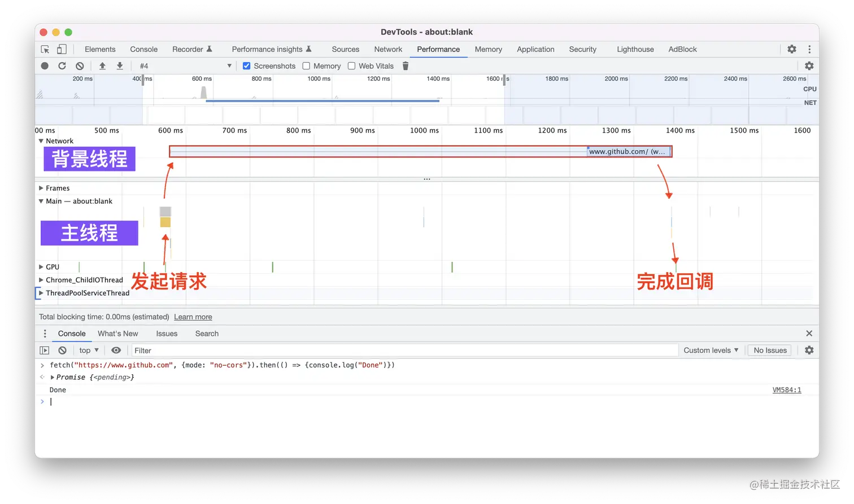The image size is (854, 504).
Task: Focus the console Filter field
Action: pos(404,350)
